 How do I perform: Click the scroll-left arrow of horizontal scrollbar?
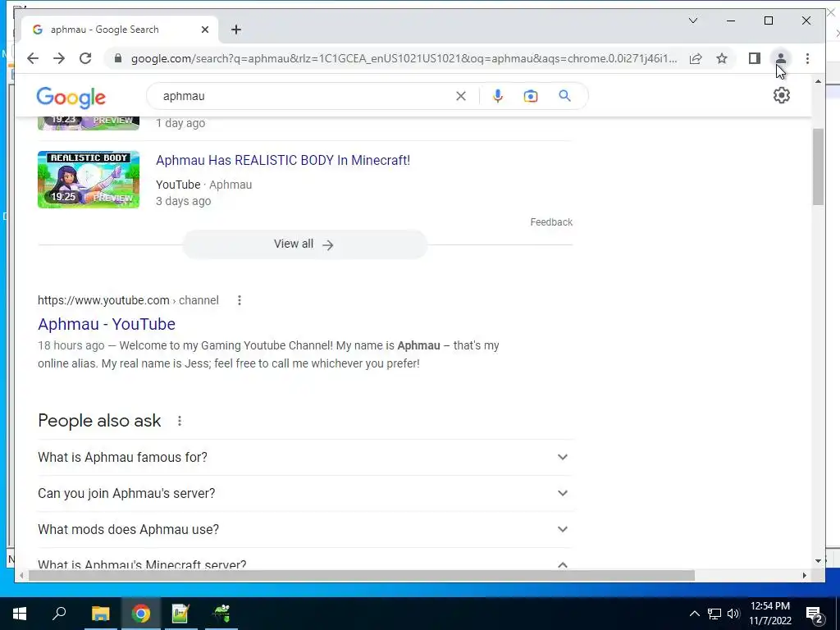pyautogui.click(x=21, y=576)
